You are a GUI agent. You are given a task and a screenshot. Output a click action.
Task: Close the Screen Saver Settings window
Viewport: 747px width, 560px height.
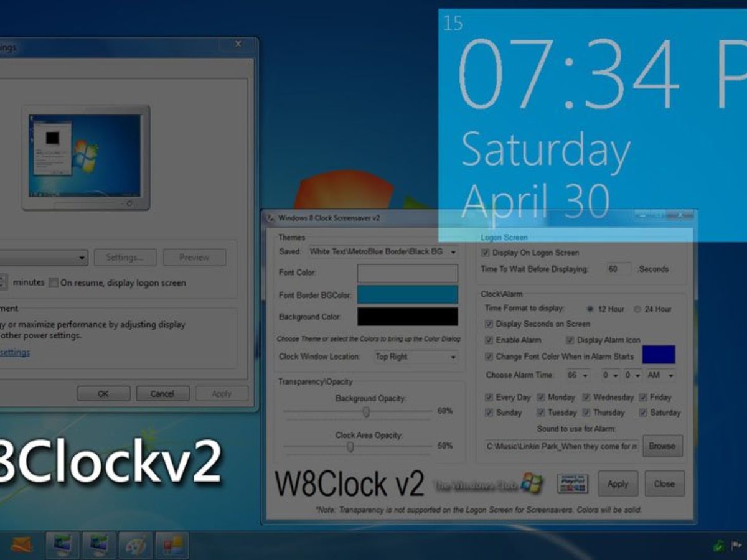coord(237,45)
